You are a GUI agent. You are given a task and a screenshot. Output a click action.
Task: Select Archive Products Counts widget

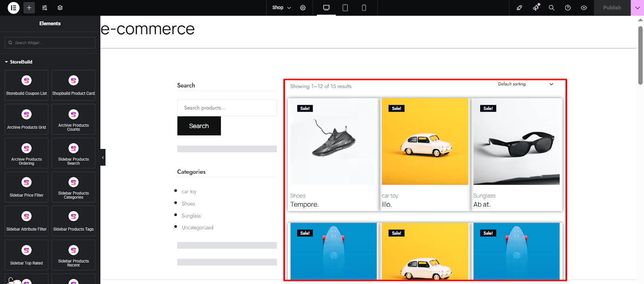pos(74,119)
